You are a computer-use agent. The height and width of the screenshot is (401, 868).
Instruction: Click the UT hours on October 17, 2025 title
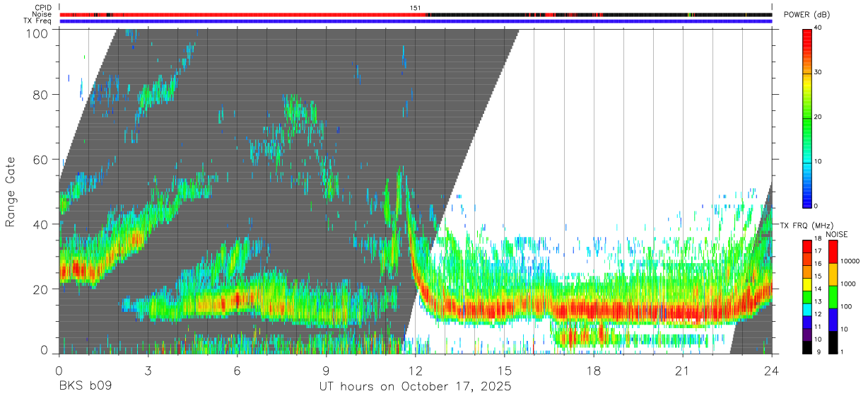(x=415, y=388)
